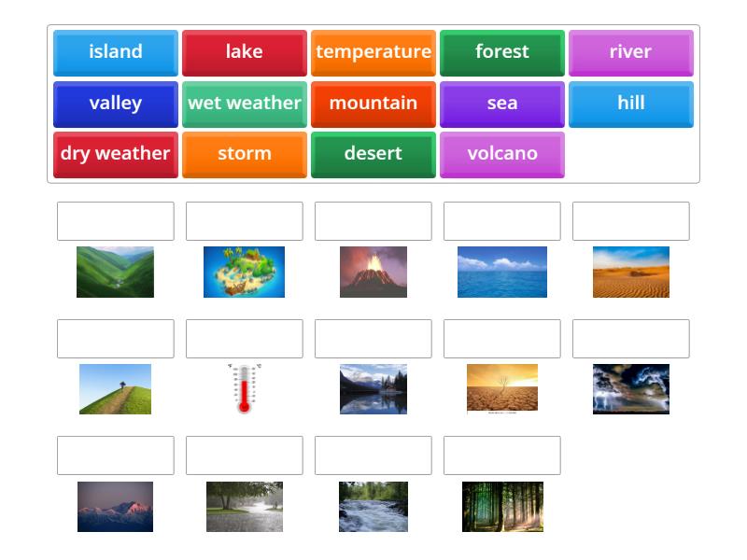Pick the 'island' word tile
747x560 pixels.
click(x=116, y=52)
